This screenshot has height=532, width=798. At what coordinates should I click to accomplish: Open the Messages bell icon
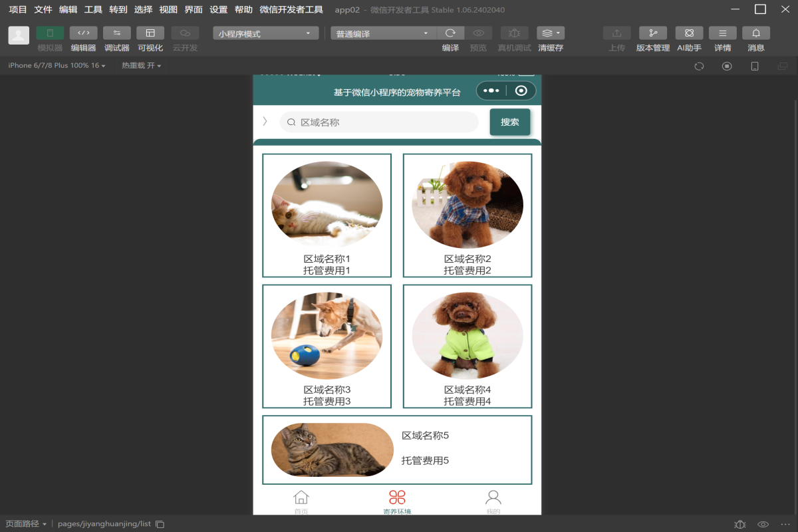[x=756, y=33]
